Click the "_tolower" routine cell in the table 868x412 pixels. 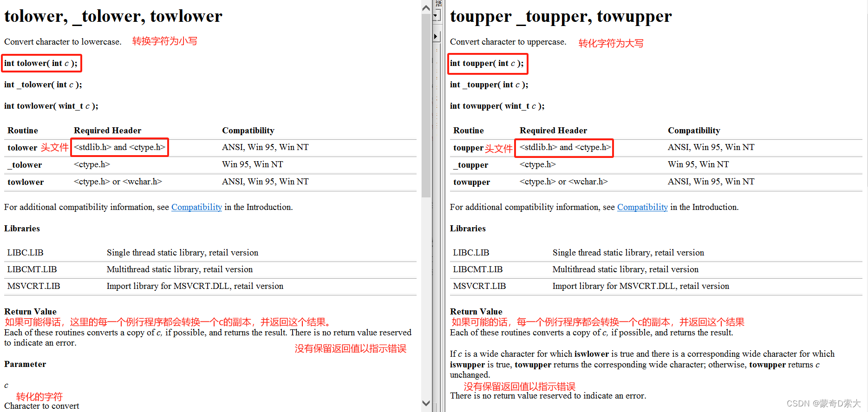[25, 165]
